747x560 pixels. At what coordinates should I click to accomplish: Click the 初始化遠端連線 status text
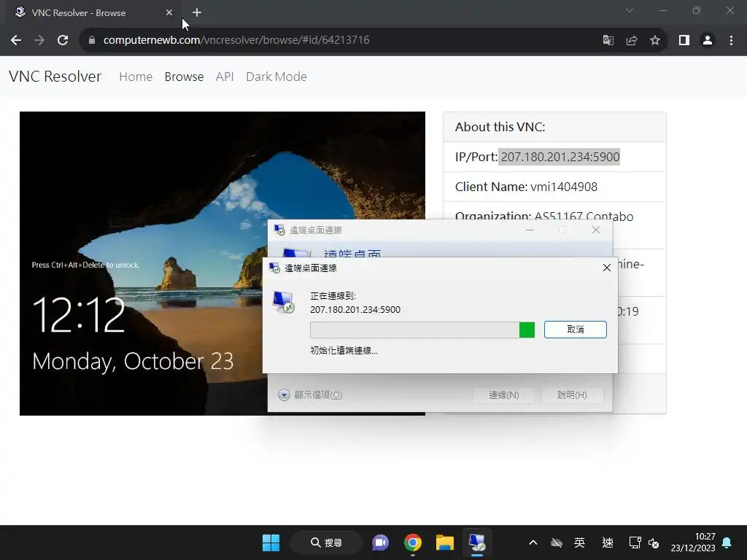344,351
